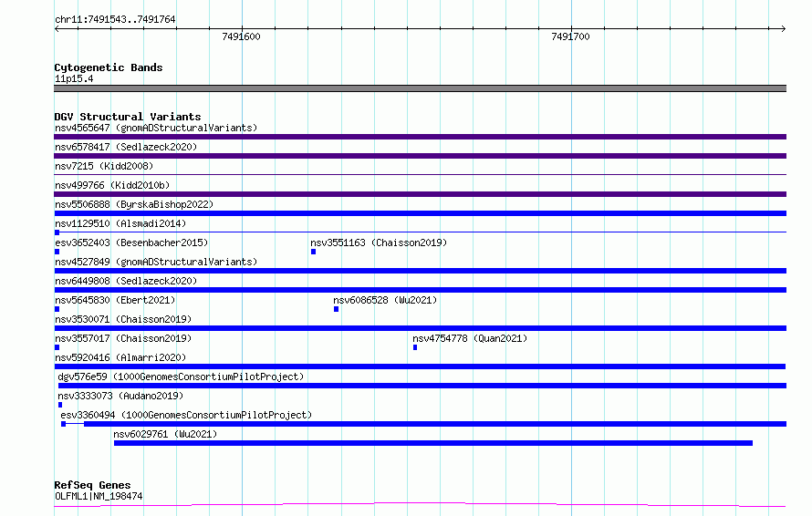Click nsv5506888 ByrskaBishop2022 label
812x516 pixels.
(x=134, y=204)
